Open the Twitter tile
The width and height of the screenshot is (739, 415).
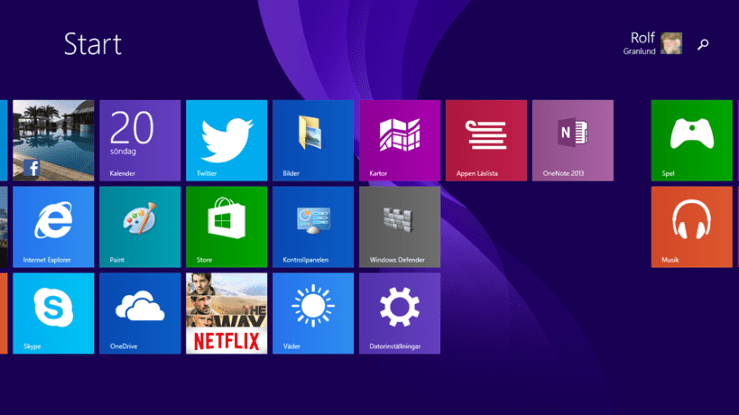[226, 140]
